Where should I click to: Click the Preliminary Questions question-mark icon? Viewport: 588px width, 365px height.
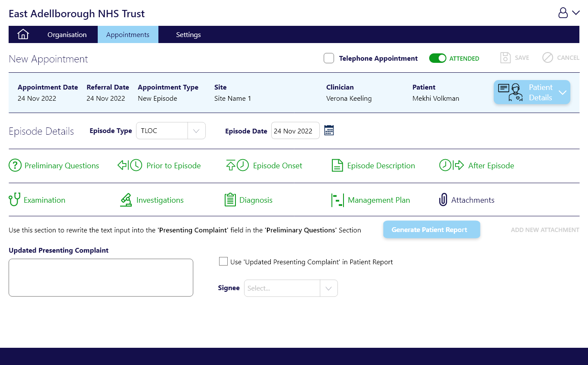(15, 165)
